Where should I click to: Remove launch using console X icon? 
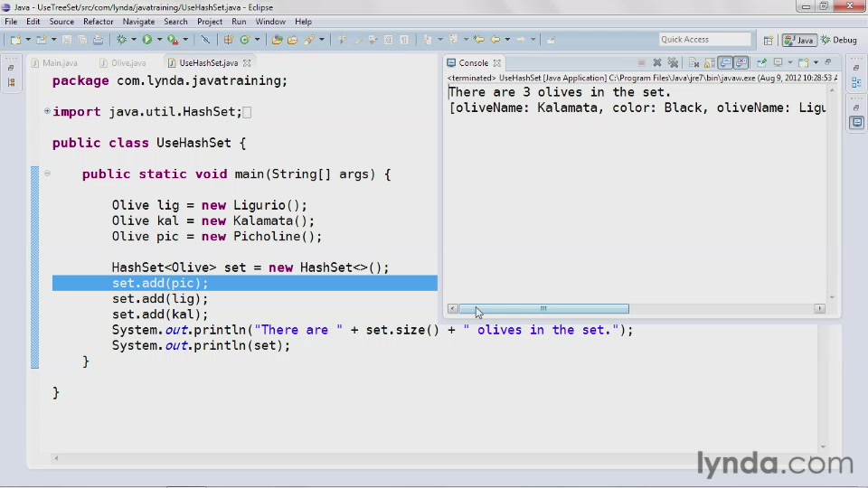pyautogui.click(x=657, y=62)
